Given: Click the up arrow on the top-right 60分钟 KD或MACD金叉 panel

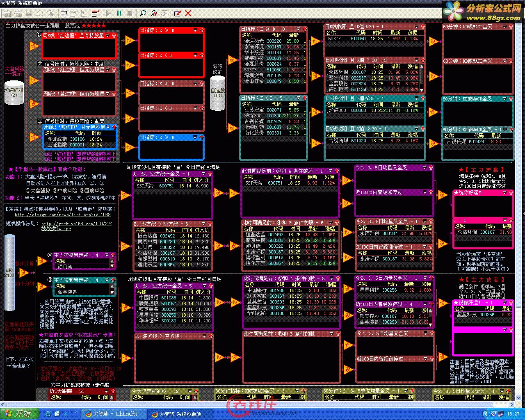Looking at the screenshot, I should point(511,27).
